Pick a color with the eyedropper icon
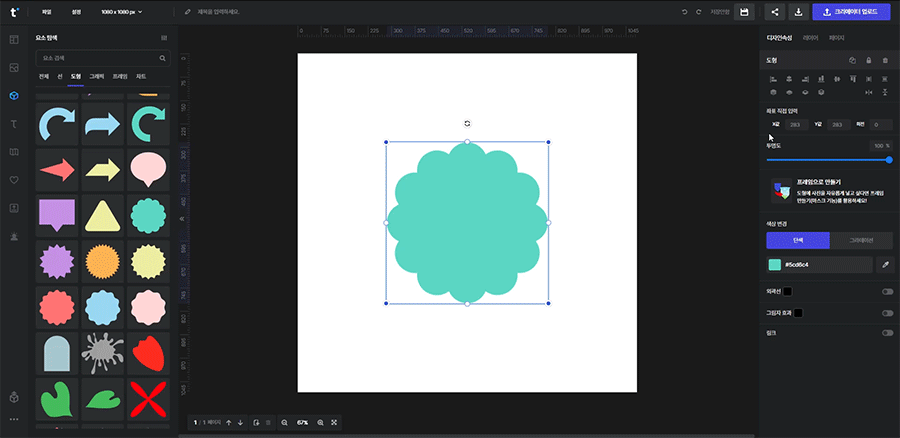Viewport: 900px width, 438px height. pyautogui.click(x=884, y=265)
